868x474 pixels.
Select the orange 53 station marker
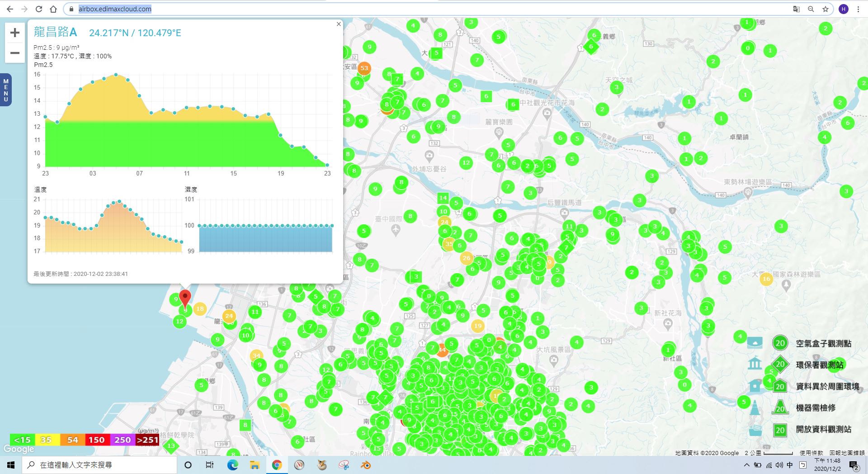pos(364,68)
